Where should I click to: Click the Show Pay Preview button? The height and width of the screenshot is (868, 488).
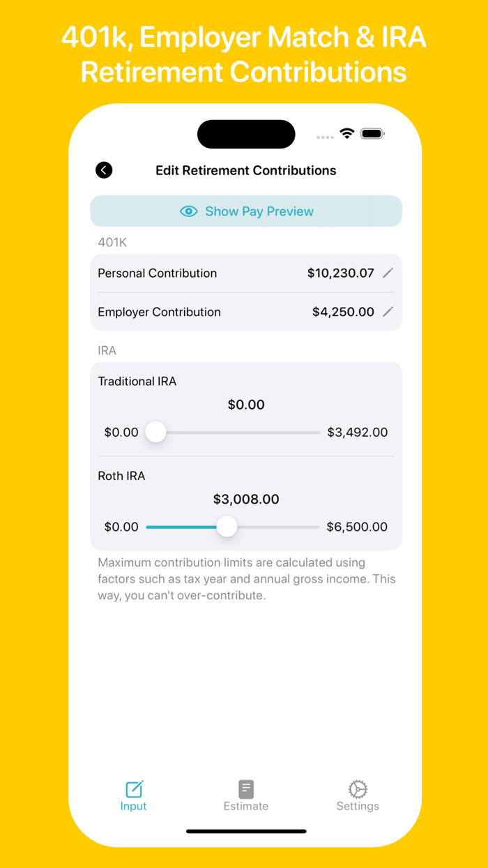click(x=245, y=211)
